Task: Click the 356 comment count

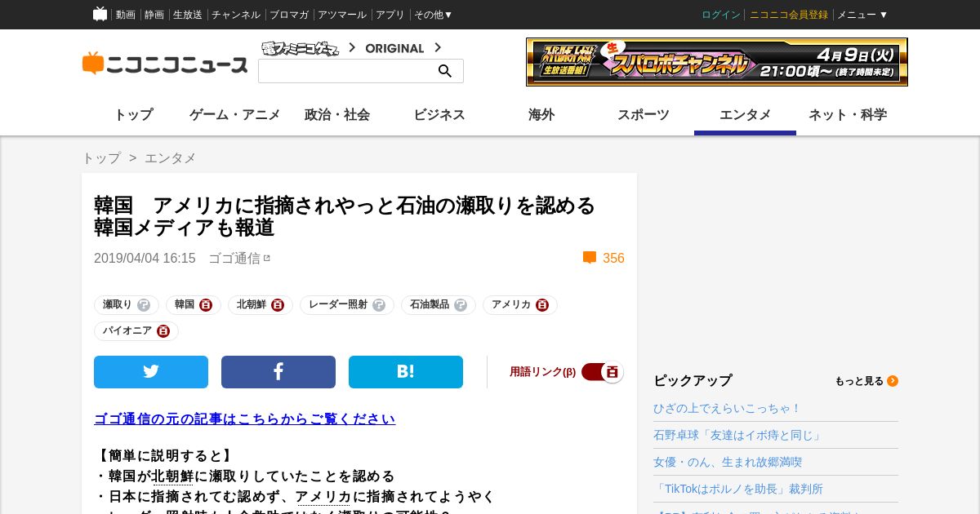Action: (x=613, y=258)
